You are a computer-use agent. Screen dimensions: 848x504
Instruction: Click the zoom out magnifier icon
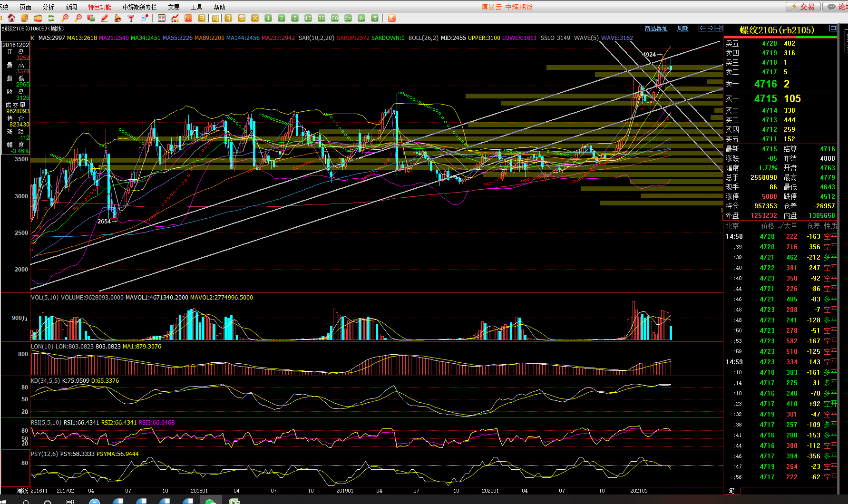pos(78,18)
